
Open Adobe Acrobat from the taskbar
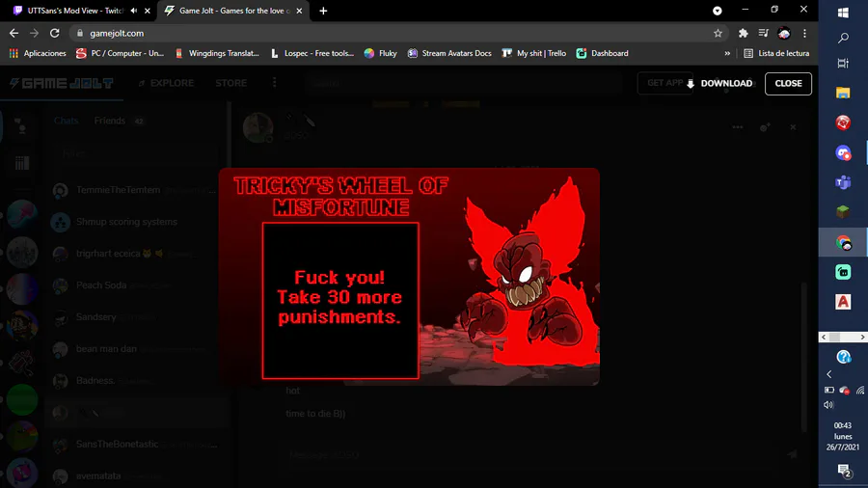[x=843, y=302]
